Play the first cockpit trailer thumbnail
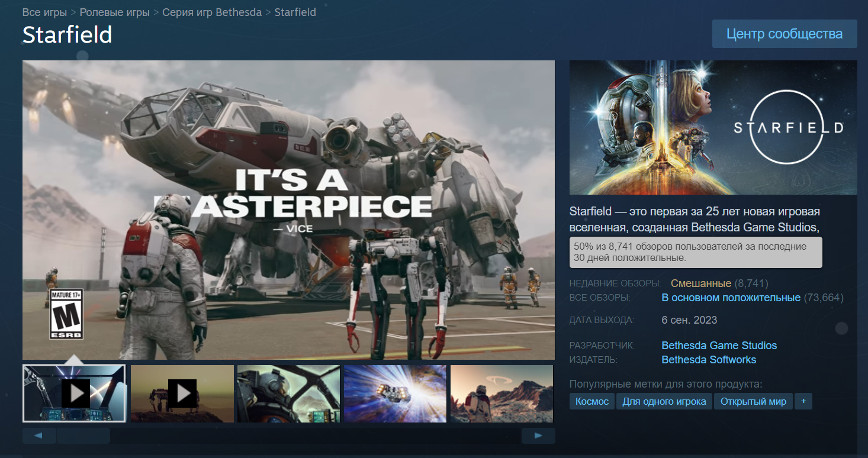Image resolution: width=868 pixels, height=458 pixels. (74, 394)
